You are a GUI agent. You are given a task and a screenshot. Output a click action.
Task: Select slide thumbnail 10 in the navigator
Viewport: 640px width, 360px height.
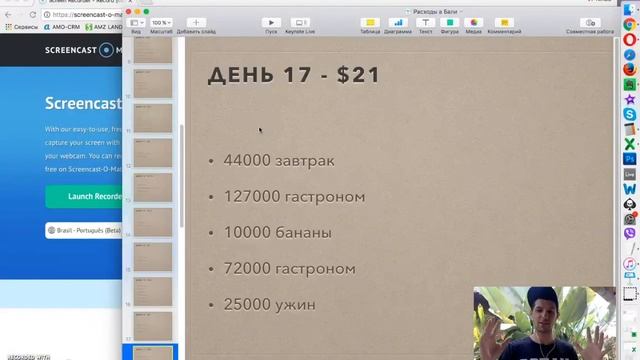tap(153, 83)
